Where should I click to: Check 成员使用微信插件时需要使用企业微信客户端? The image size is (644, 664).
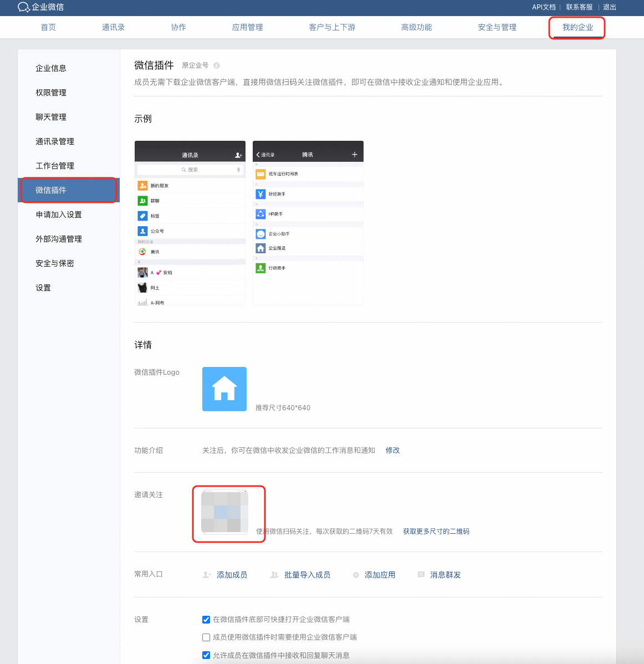[206, 637]
